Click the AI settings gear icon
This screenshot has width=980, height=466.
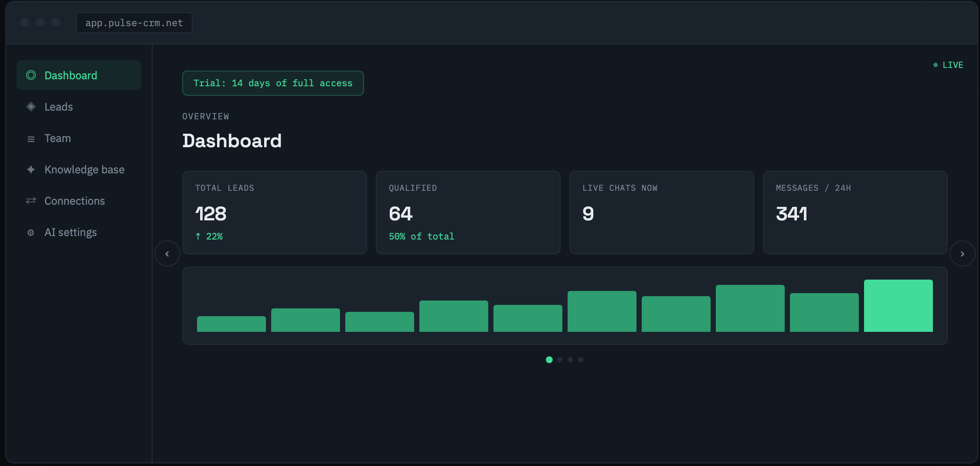click(31, 233)
